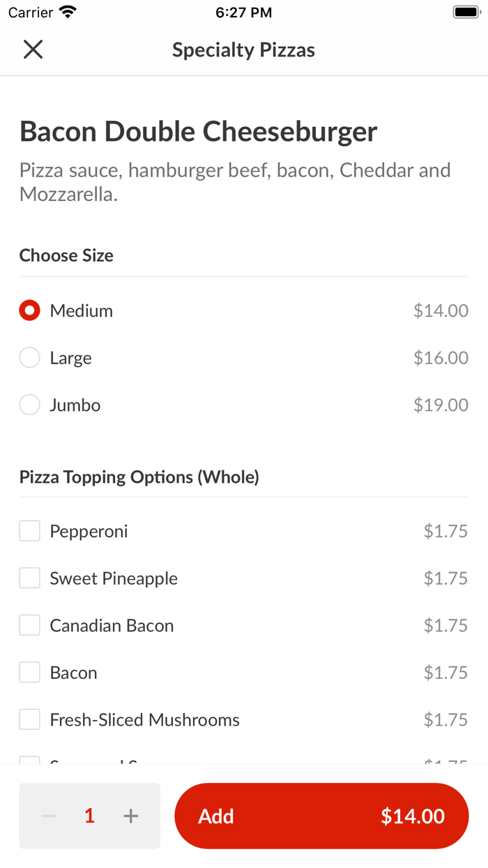
Task: Close the Specialty Pizzas screen
Action: (32, 50)
